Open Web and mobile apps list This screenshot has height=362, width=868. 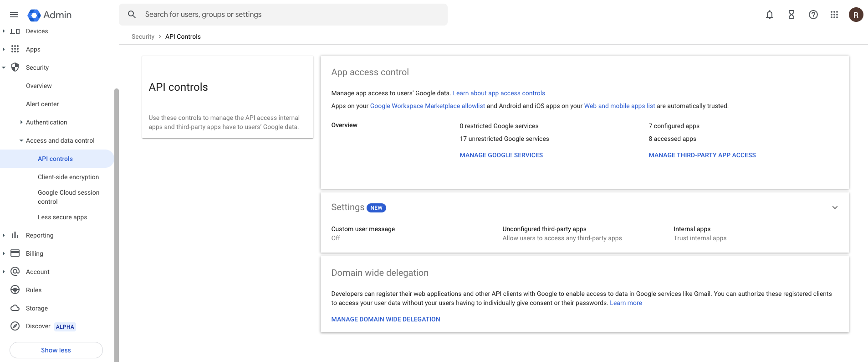(619, 106)
